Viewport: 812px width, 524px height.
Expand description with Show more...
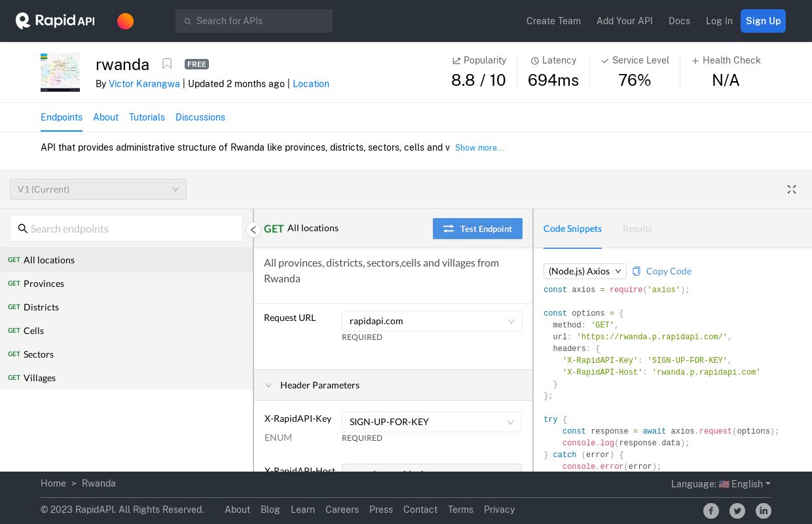tap(479, 148)
